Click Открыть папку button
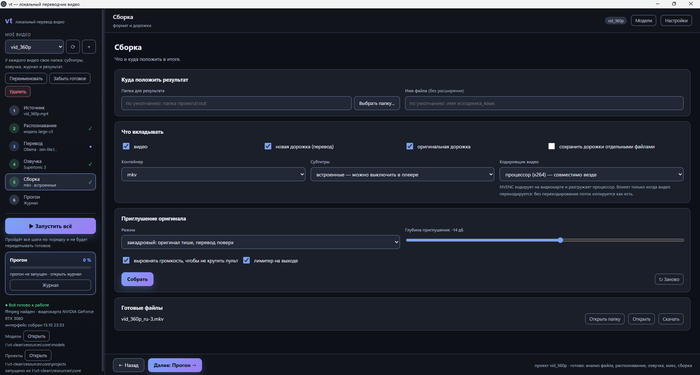 click(604, 319)
